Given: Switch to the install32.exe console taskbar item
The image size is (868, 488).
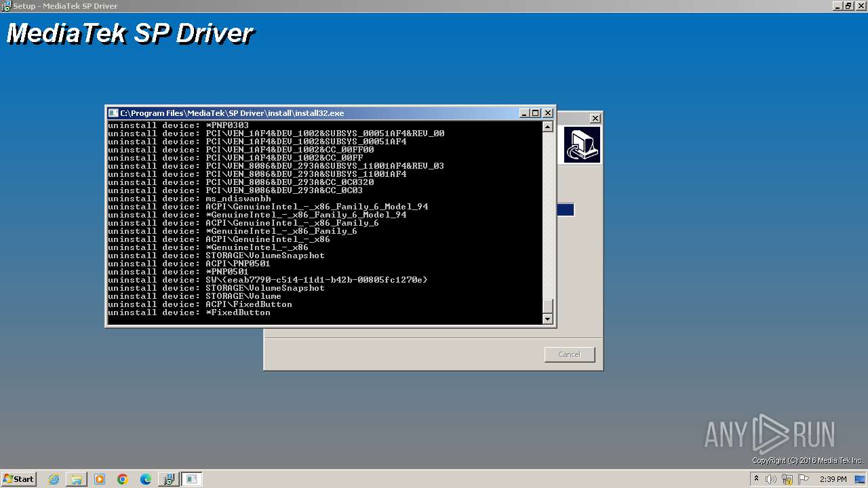Looking at the screenshot, I should (192, 479).
